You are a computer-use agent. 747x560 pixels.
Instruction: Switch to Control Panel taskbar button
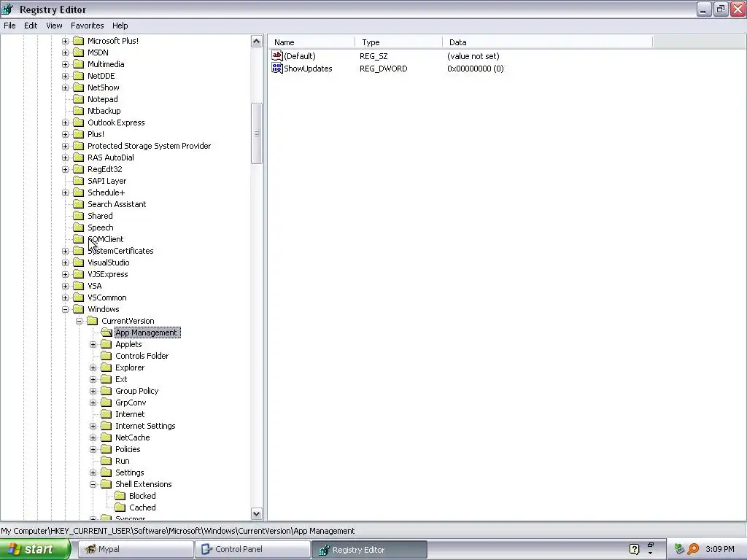pyautogui.click(x=252, y=549)
